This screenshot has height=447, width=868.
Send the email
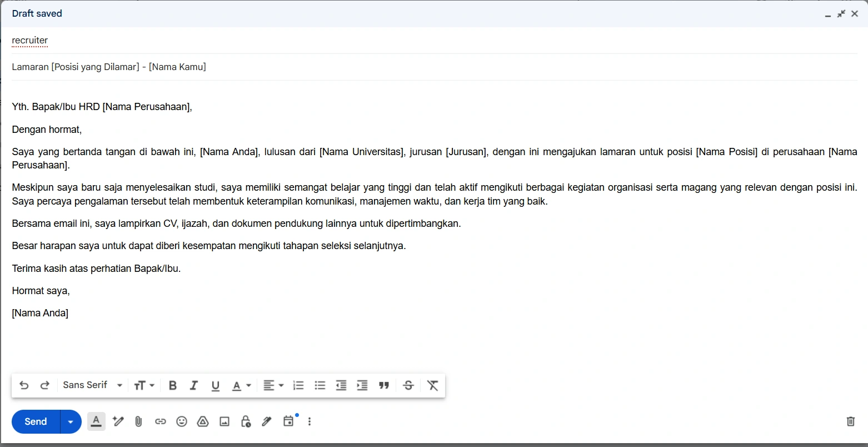coord(35,421)
